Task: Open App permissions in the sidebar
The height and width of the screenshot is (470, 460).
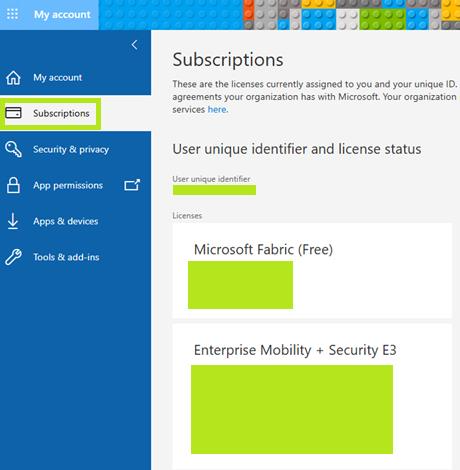Action: 68,185
